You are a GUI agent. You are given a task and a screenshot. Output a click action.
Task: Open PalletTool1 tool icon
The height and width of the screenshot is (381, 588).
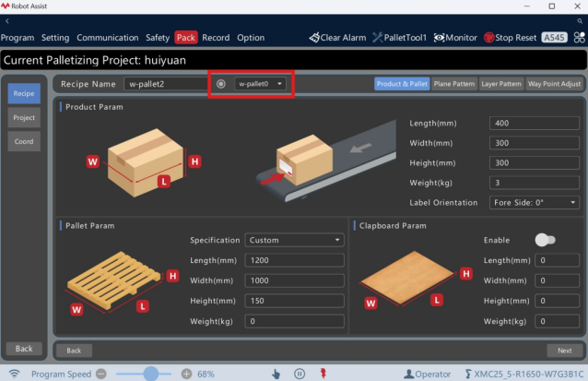378,38
